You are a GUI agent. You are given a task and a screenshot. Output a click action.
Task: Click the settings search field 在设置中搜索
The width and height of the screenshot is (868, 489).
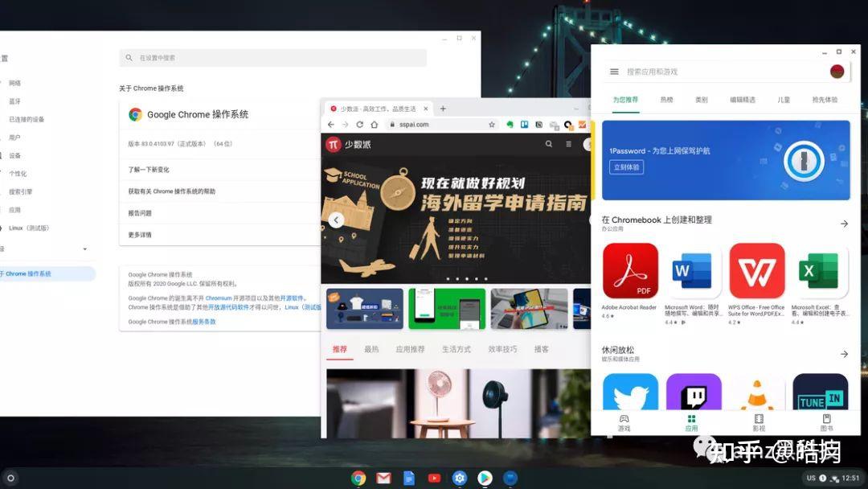tap(273, 57)
